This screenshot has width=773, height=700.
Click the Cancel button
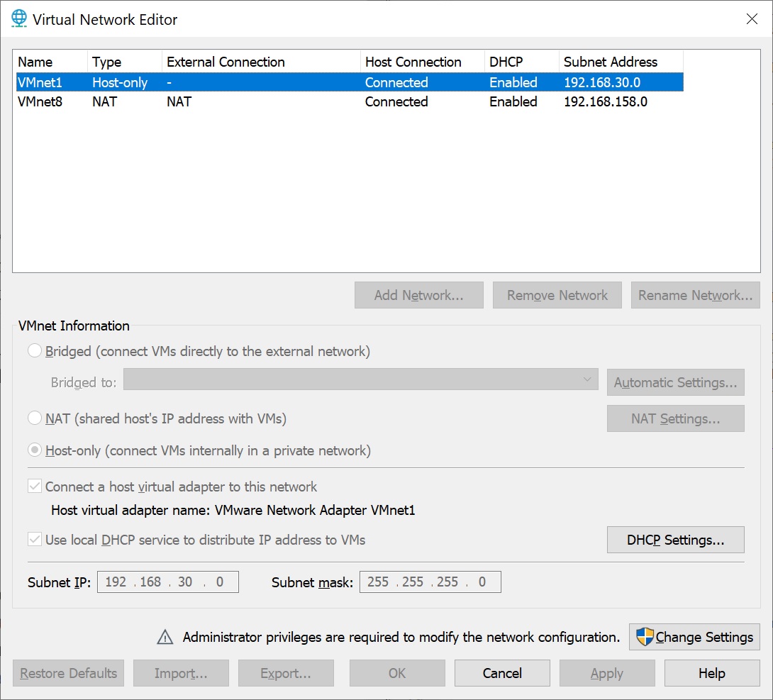point(502,673)
